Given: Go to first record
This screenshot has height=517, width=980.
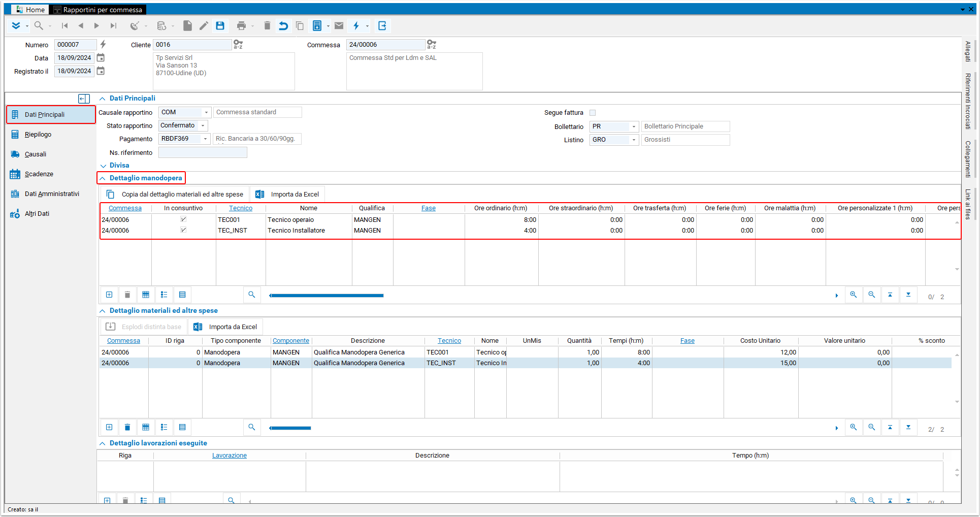Looking at the screenshot, I should click(x=64, y=26).
